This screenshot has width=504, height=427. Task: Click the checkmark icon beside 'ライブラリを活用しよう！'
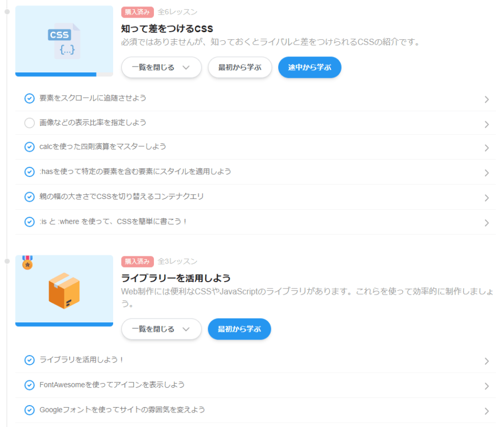[x=29, y=360]
